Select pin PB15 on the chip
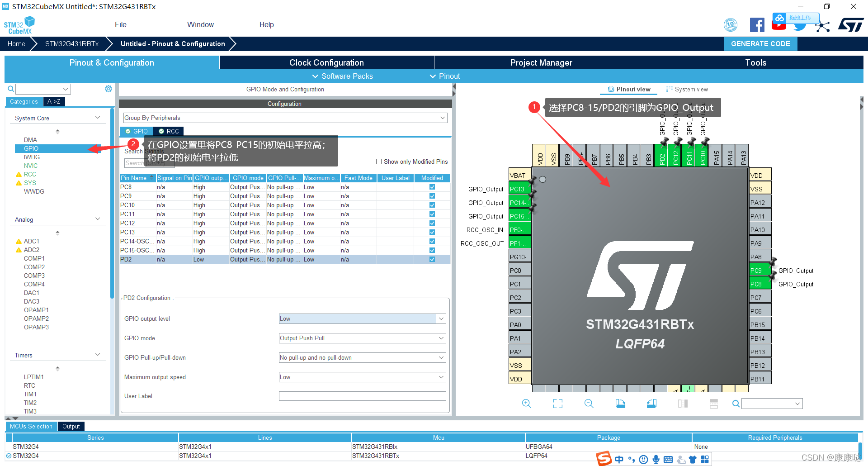Viewport: 868px width, 466px height. pyautogui.click(x=760, y=325)
